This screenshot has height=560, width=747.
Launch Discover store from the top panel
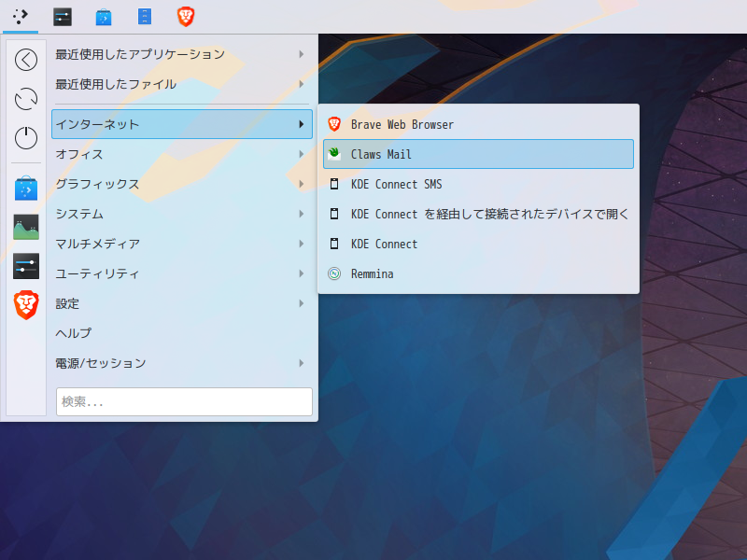coord(104,17)
